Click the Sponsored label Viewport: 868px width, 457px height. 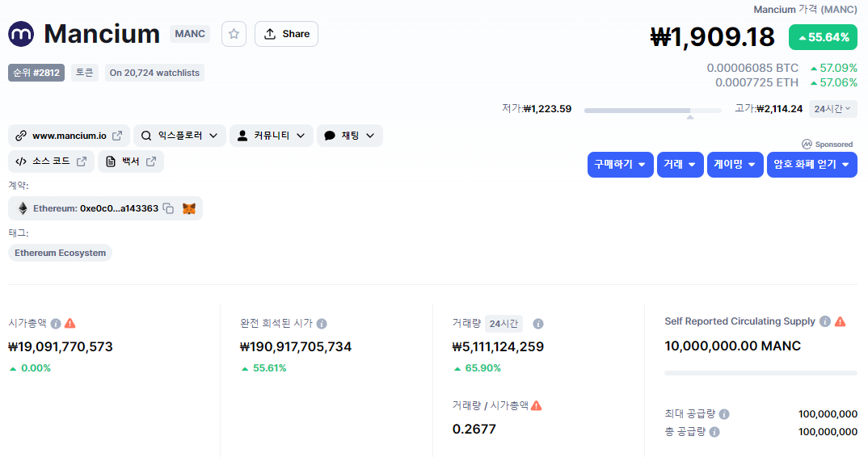[x=827, y=145]
